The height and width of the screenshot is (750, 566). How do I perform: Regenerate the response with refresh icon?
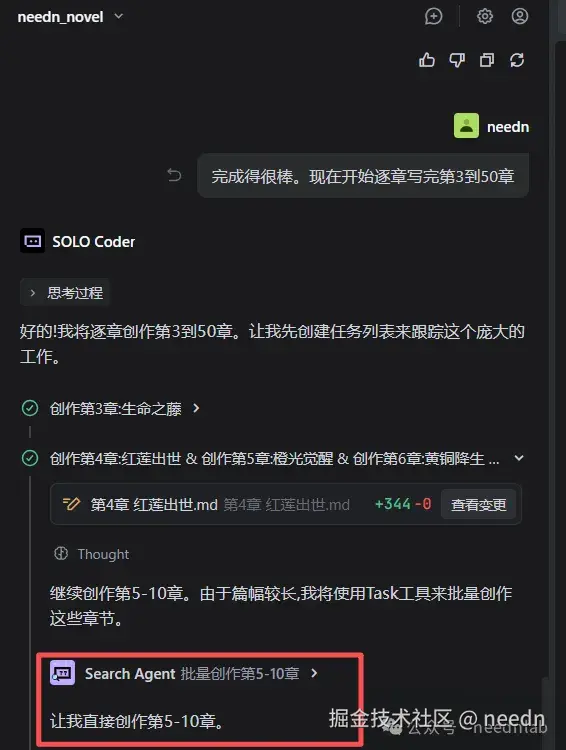click(517, 60)
